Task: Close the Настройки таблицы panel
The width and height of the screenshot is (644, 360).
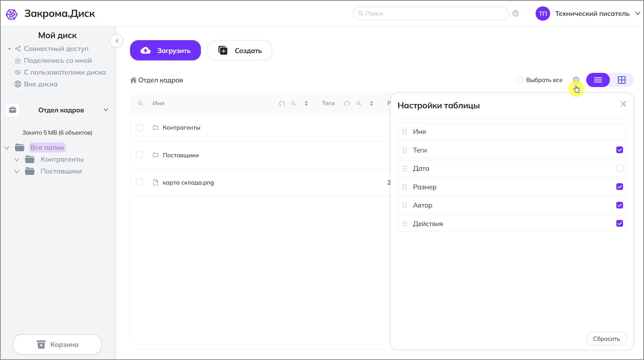Action: (623, 104)
